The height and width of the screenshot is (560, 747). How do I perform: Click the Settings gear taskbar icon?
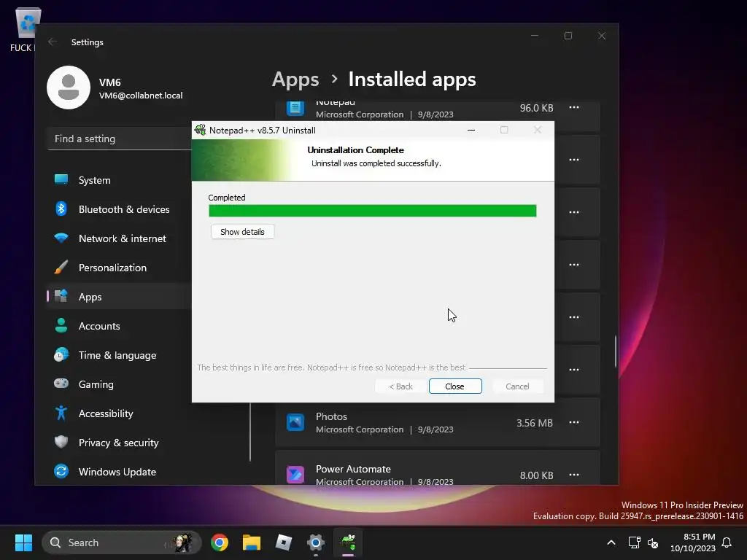pyautogui.click(x=315, y=542)
